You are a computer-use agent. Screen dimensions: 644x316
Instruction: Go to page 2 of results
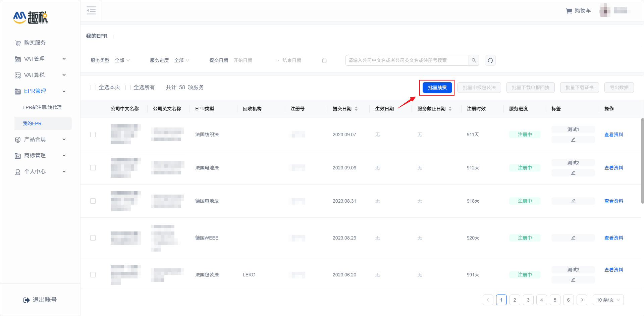[x=515, y=300]
